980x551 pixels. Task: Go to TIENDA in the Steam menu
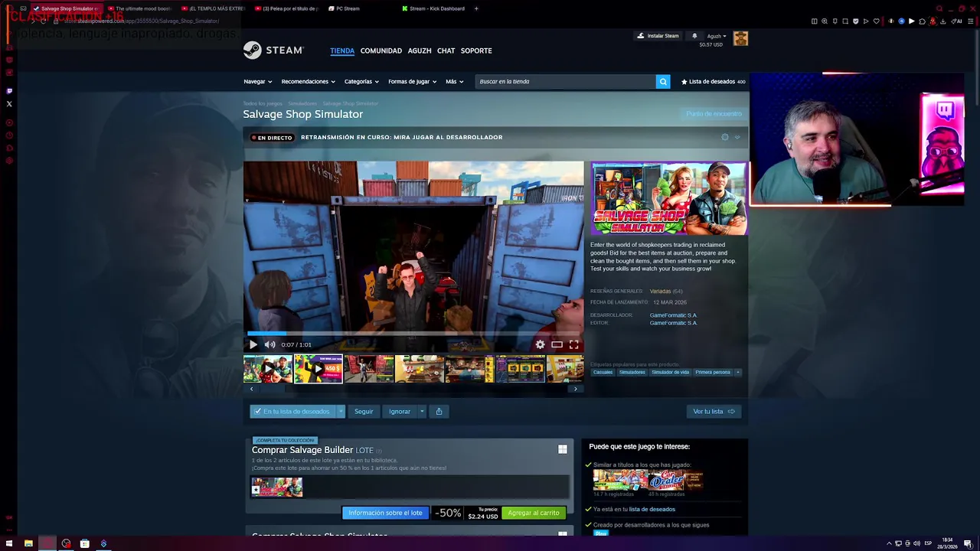coord(342,51)
